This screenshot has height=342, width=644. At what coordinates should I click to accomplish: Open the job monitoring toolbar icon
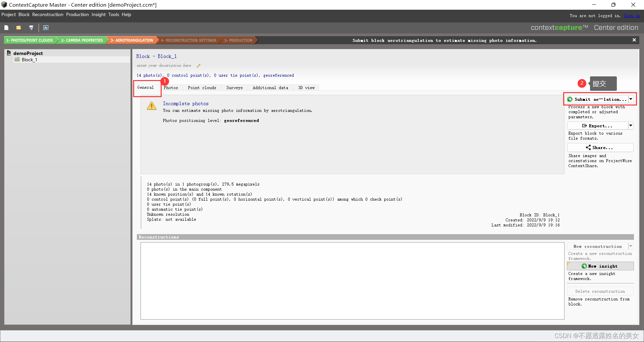[x=46, y=28]
